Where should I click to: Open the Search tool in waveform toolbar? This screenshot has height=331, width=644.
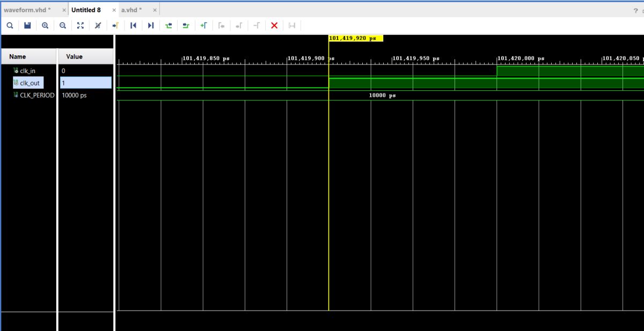10,25
